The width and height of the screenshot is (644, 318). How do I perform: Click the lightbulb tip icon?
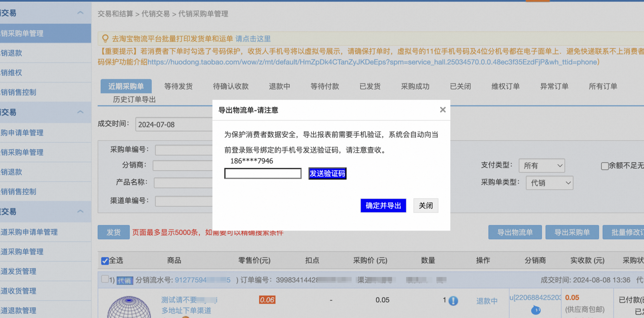coord(105,39)
